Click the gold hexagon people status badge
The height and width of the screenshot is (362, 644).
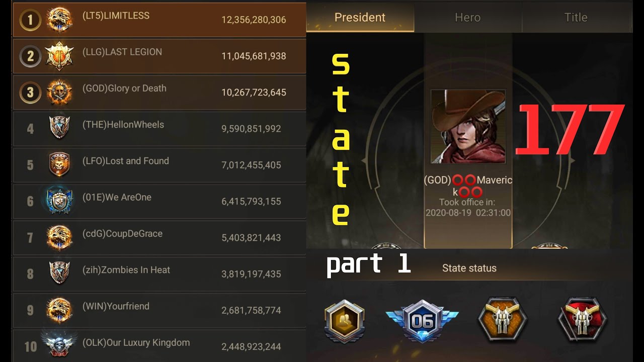(x=344, y=321)
